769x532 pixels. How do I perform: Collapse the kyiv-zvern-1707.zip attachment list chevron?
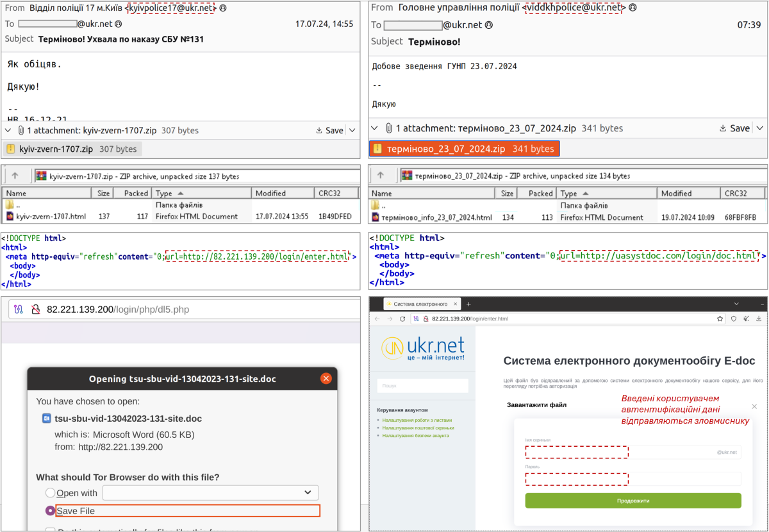(x=8, y=130)
